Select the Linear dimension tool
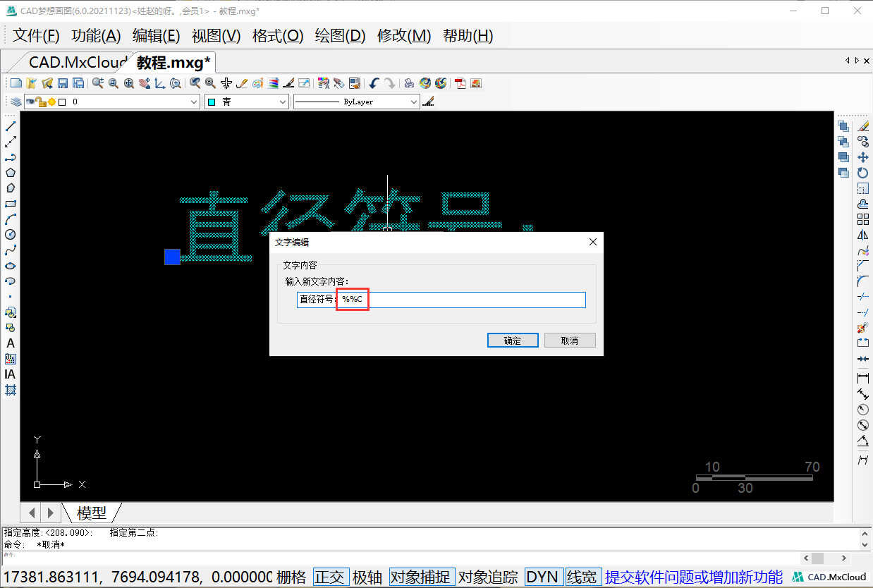The width and height of the screenshot is (873, 588). [863, 379]
